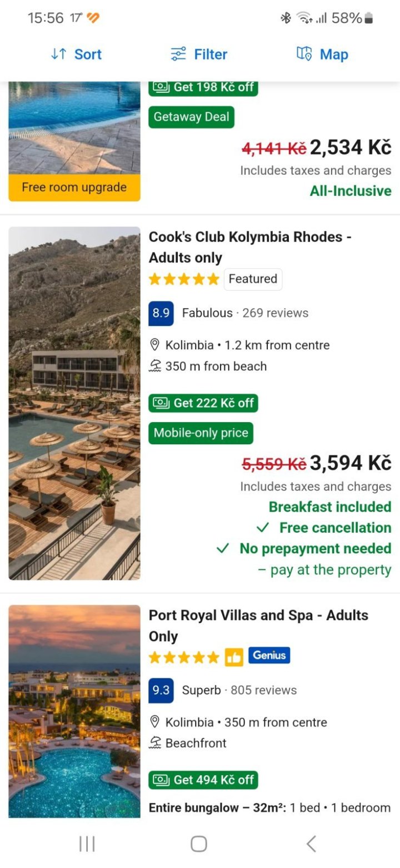The height and width of the screenshot is (868, 400).
Task: Tap the Get 494 Kč off badge
Action: 203,780
